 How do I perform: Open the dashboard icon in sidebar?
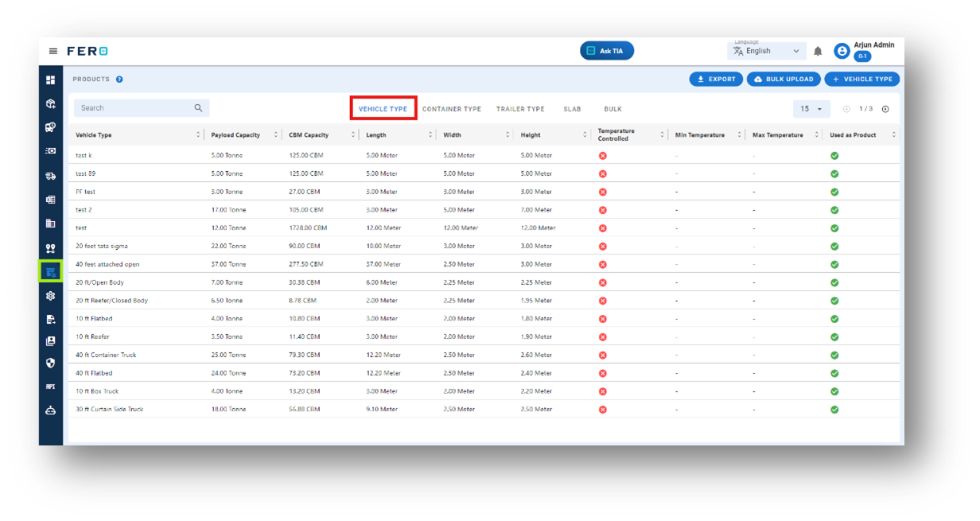click(51, 80)
